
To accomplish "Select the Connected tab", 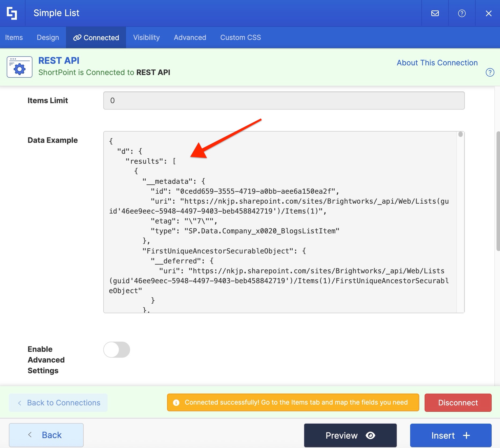I will (96, 38).
